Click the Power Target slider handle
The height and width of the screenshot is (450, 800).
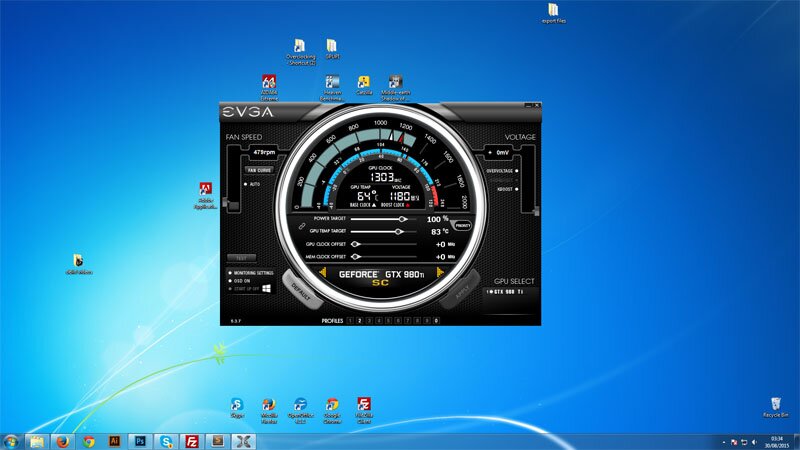coord(403,219)
